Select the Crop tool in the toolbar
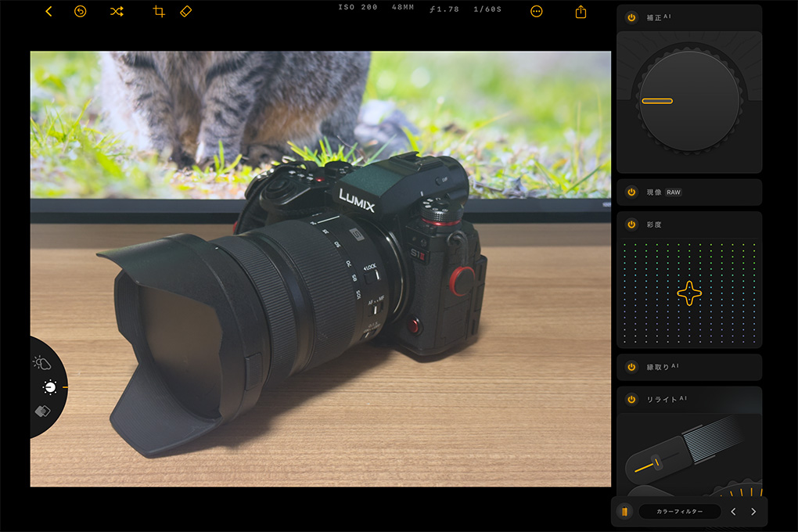Screen dimensions: 798x532 159,13
